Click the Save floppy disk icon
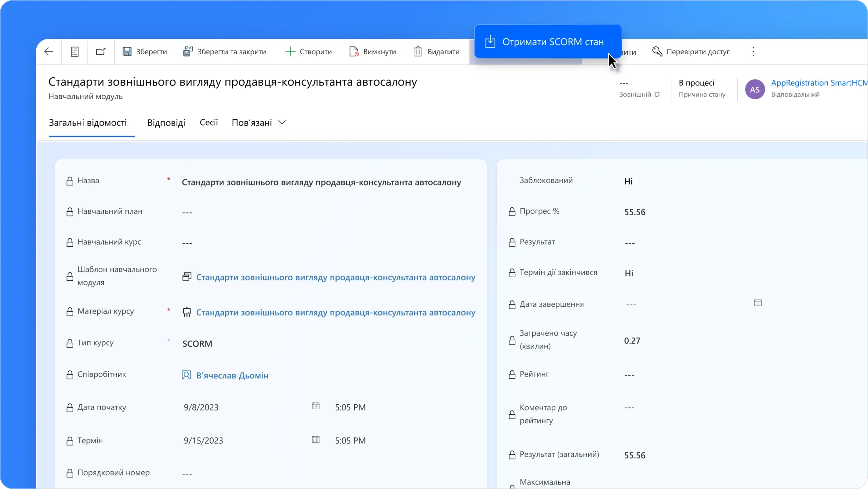Screen dimensions: 868x489 tap(127, 52)
